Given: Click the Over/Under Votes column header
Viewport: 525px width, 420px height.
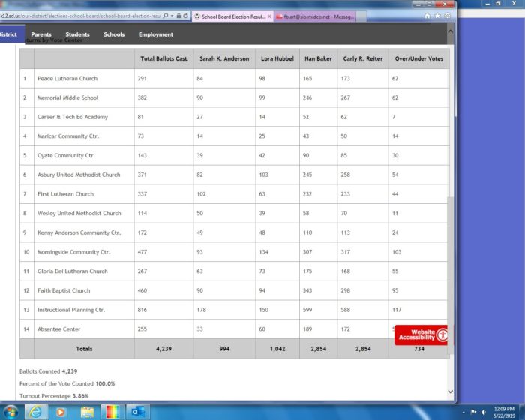Looking at the screenshot, I should 418,58.
